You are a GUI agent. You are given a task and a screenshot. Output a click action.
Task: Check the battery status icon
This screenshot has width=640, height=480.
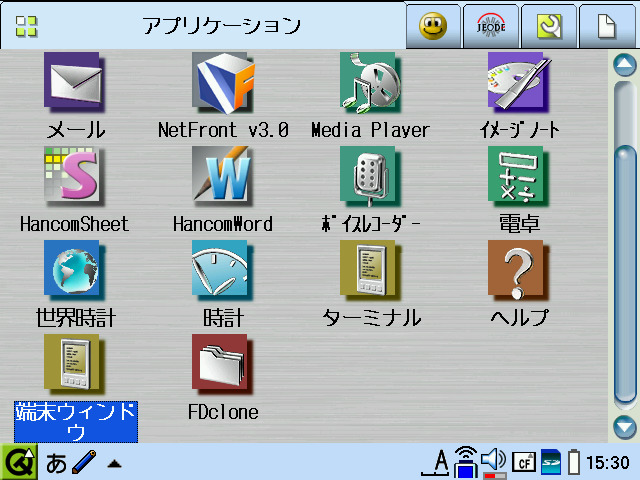click(573, 462)
